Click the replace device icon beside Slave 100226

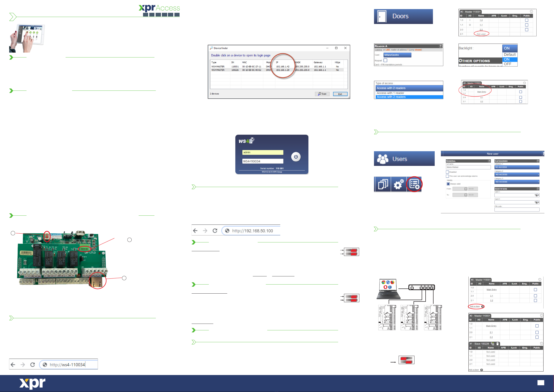(x=492, y=344)
